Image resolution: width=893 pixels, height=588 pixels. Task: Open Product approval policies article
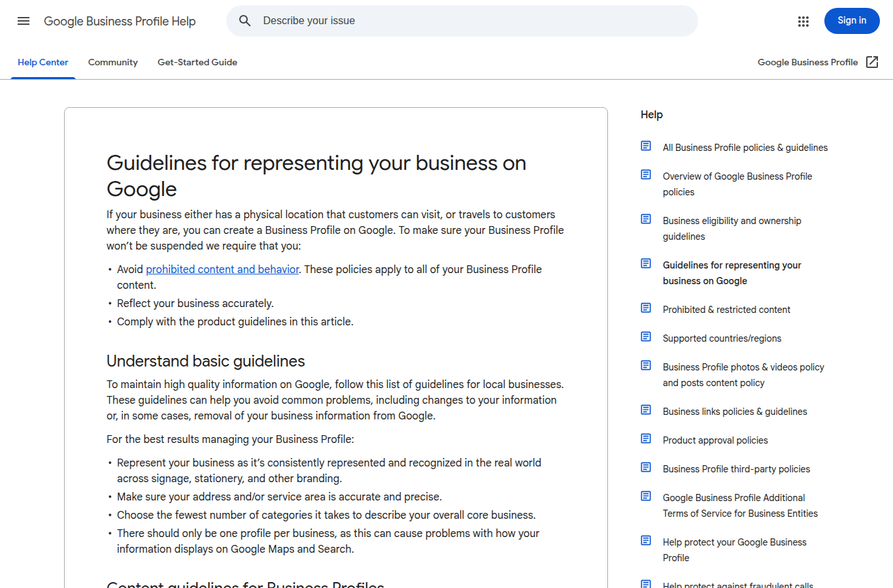point(715,440)
